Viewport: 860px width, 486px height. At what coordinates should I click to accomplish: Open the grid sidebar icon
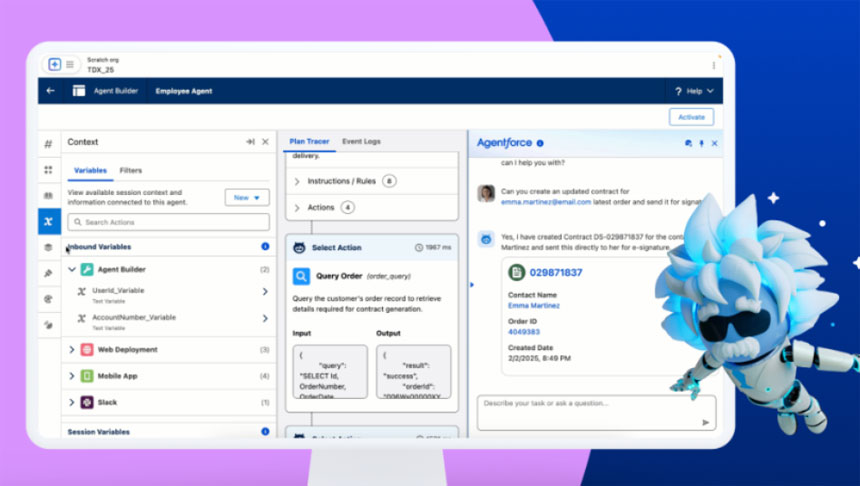coord(48,170)
